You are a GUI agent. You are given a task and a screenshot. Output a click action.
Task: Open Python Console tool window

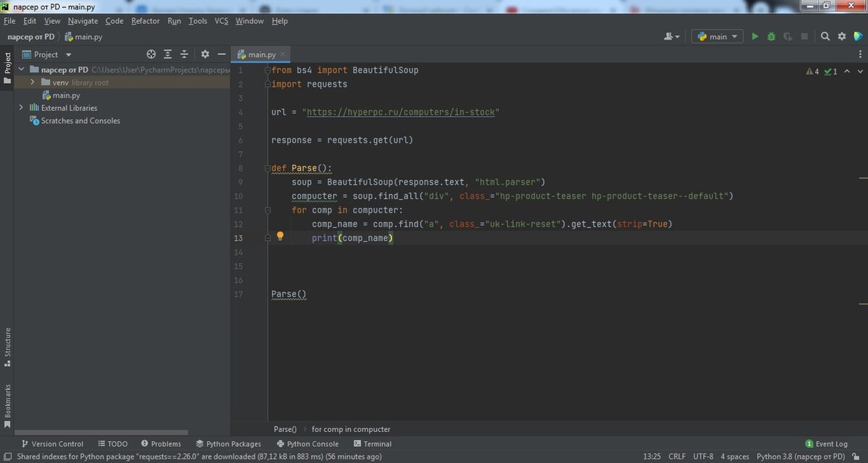(307, 443)
